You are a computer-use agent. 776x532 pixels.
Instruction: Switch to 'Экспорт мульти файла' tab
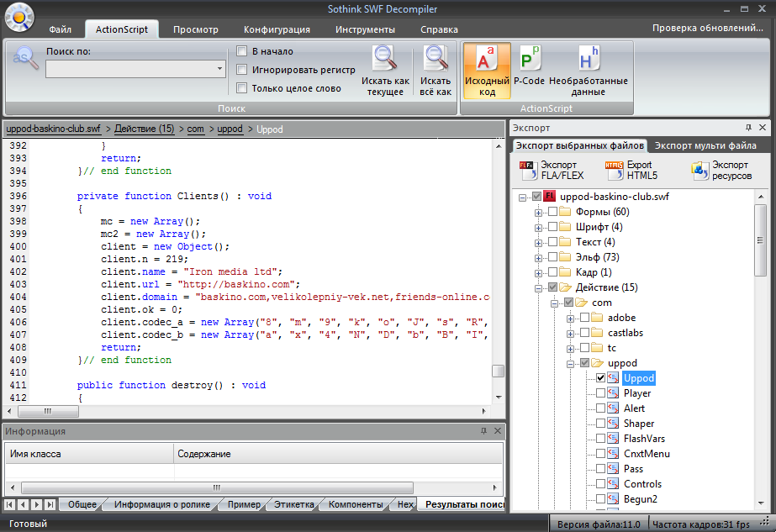[x=705, y=145]
